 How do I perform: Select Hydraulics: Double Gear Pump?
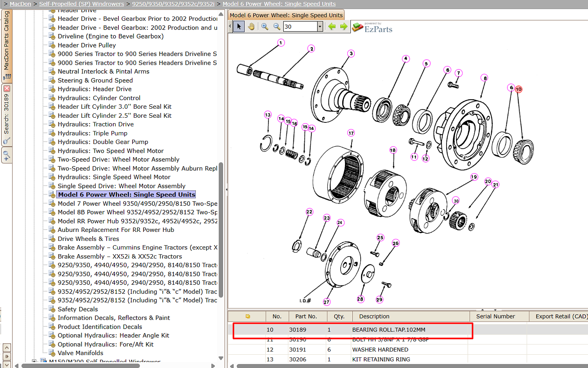[103, 142]
